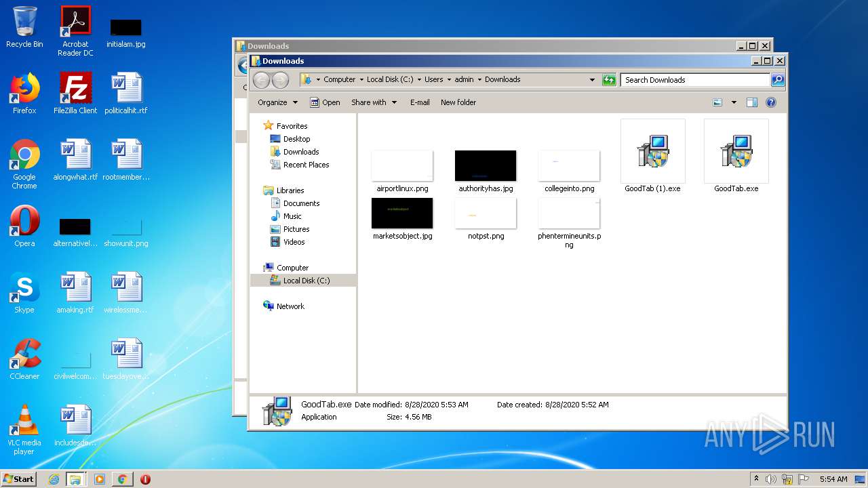868x488 pixels.
Task: Open the volume speaker tray icon
Action: 771,479
